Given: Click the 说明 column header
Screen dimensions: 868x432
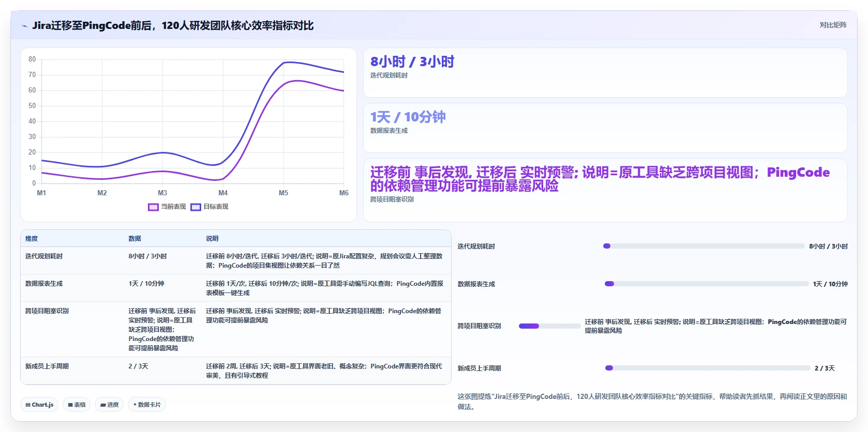Looking at the screenshot, I should click(x=212, y=239).
